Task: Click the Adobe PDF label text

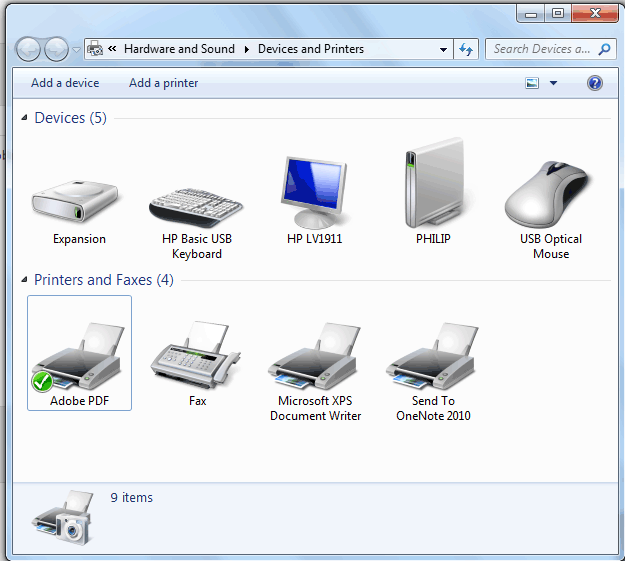Action: click(x=79, y=401)
